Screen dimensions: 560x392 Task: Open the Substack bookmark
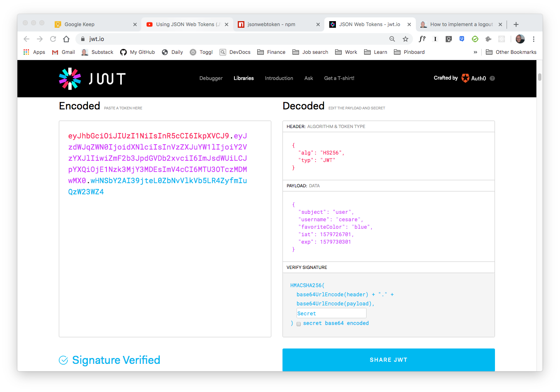97,52
